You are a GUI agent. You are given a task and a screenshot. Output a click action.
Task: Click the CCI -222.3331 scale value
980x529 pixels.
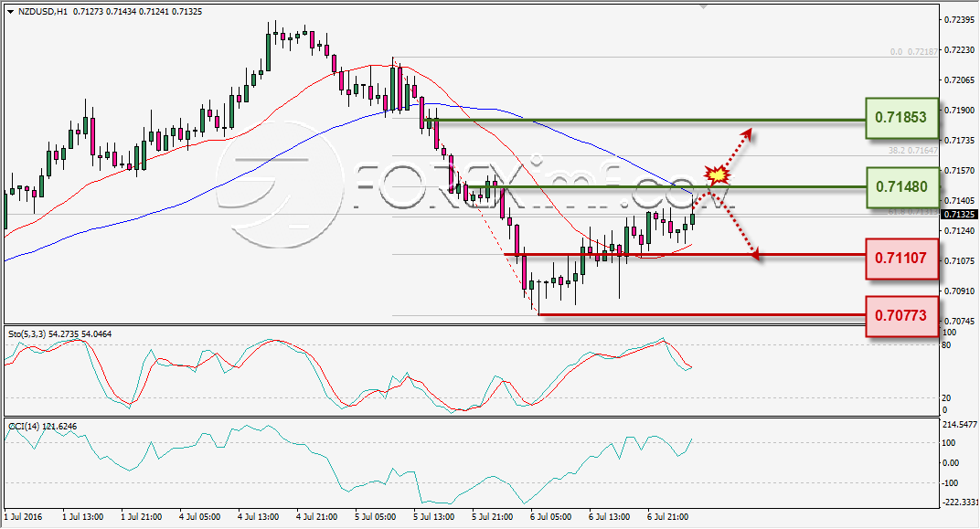(959, 503)
